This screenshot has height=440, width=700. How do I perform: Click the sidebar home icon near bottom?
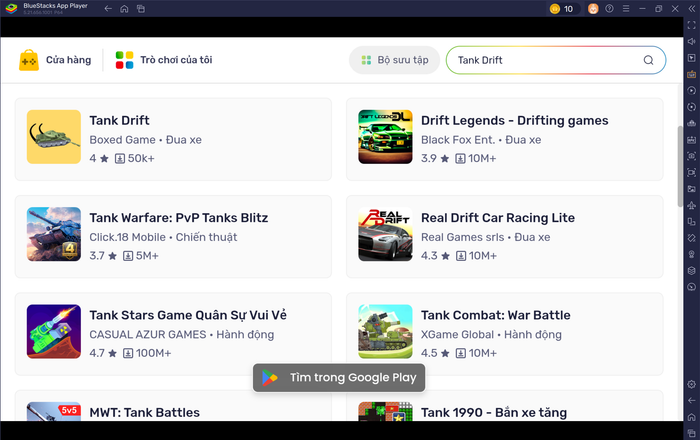pyautogui.click(x=692, y=417)
